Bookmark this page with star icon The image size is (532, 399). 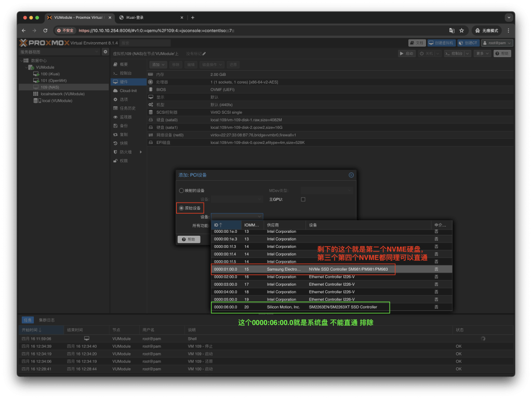pyautogui.click(x=461, y=31)
